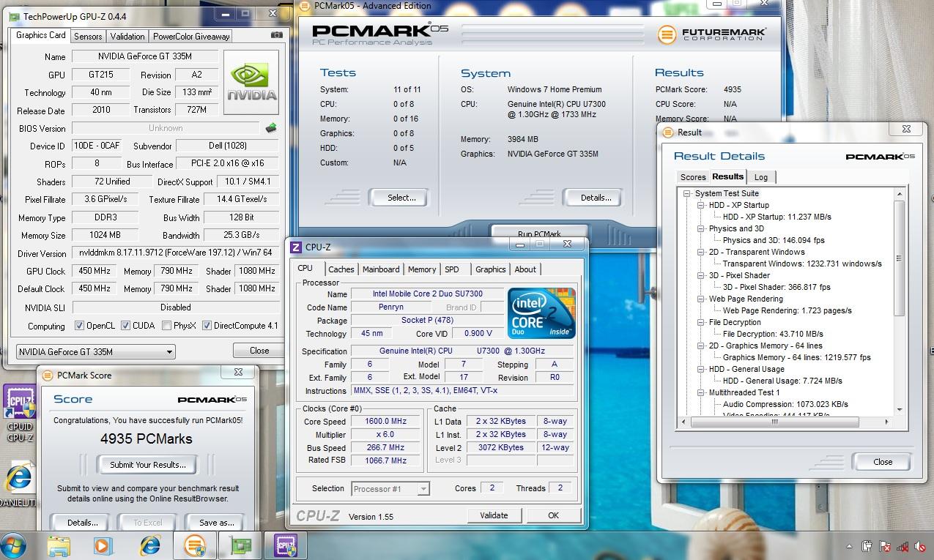934x560 pixels.
Task: Click the Result tree horizontal scrollbar
Action: [x=784, y=422]
